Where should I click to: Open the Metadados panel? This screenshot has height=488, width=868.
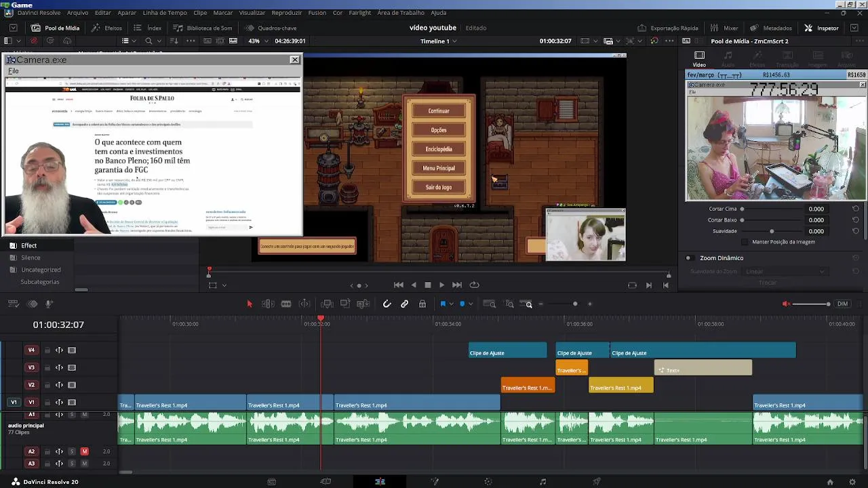point(770,28)
